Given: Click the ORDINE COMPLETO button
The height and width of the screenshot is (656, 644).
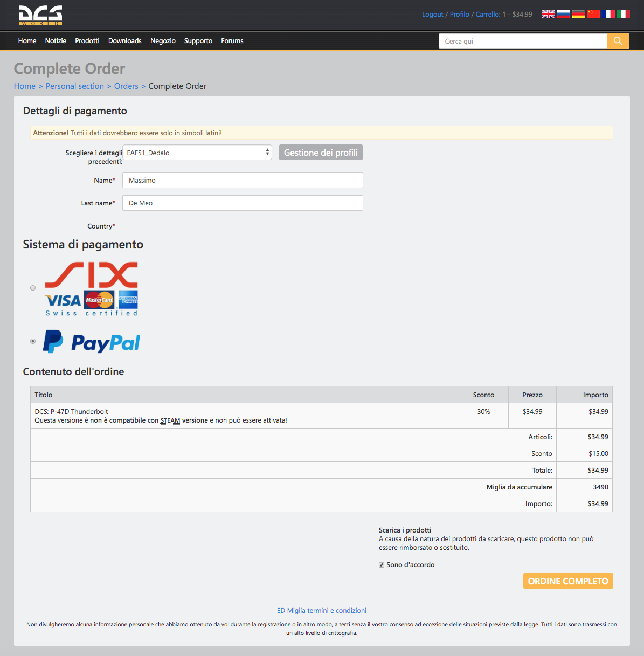Looking at the screenshot, I should 568,581.
